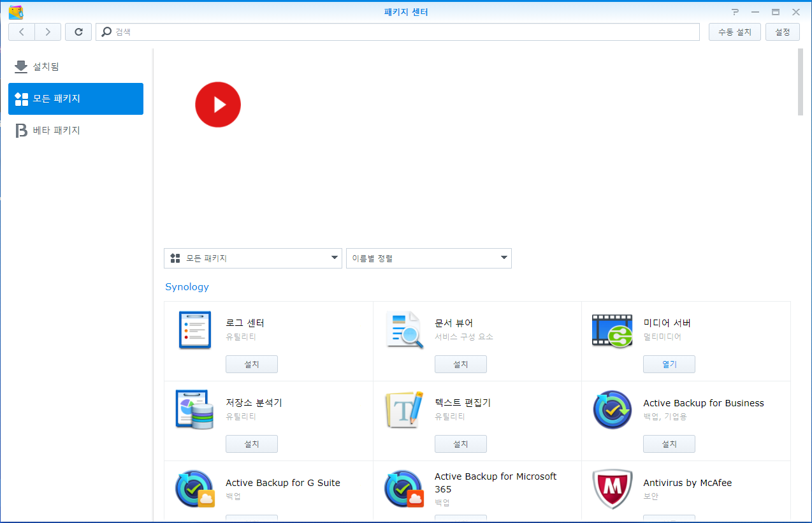Image resolution: width=812 pixels, height=523 pixels.
Task: Open the 모든 패키지 category dropdown
Action: click(x=253, y=258)
